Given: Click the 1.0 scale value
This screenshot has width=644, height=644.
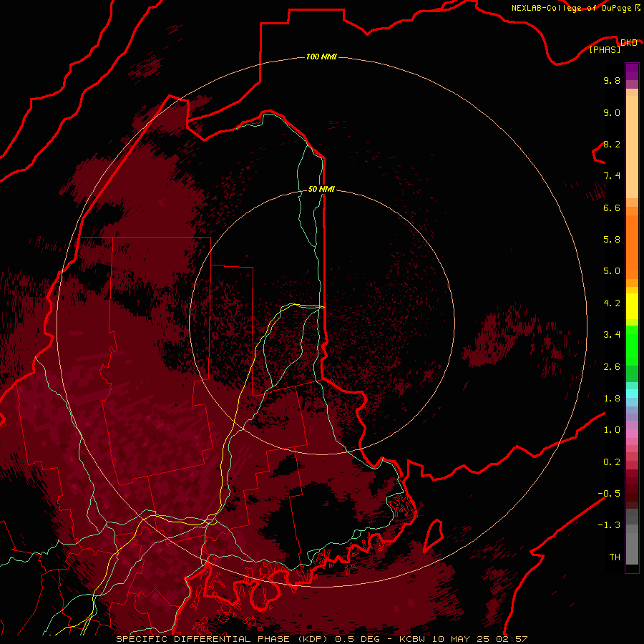Looking at the screenshot, I should (612, 430).
